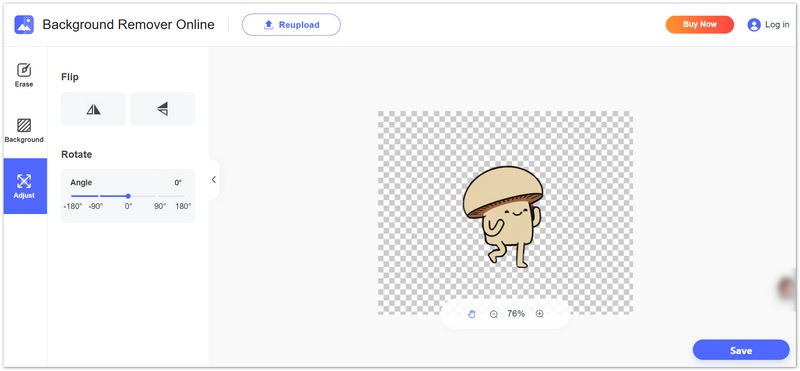Select the hand pan tool
800x371 pixels.
click(471, 314)
